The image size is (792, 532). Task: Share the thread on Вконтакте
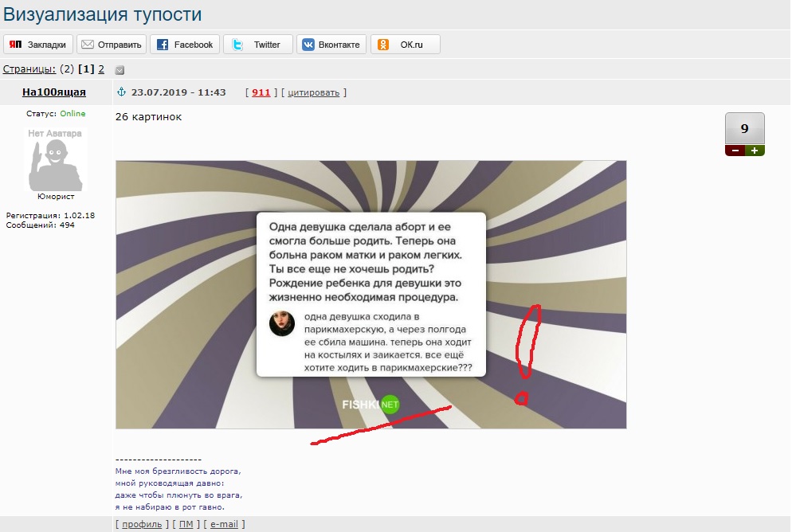331,45
